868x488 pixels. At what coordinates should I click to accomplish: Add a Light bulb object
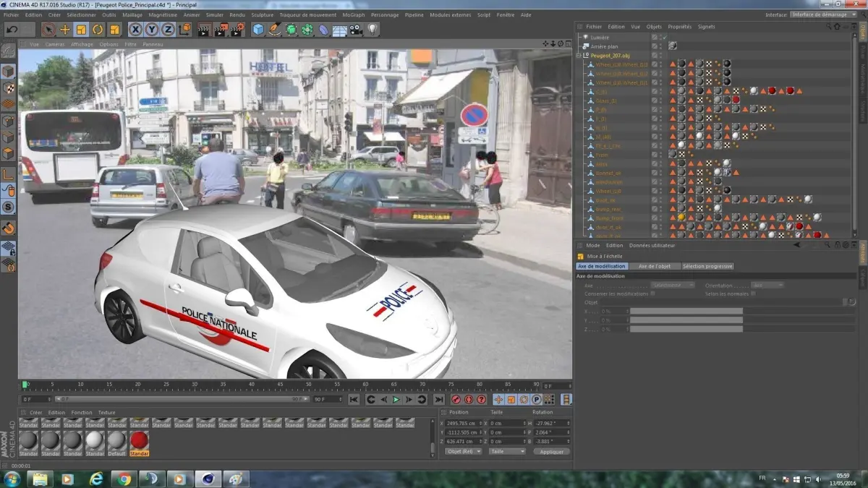pos(373,30)
